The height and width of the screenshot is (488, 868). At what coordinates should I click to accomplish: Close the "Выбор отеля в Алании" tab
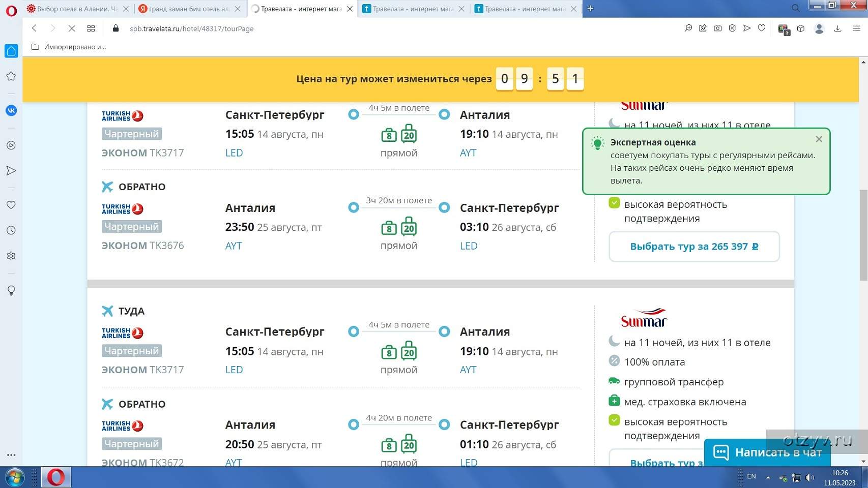pyautogui.click(x=126, y=9)
